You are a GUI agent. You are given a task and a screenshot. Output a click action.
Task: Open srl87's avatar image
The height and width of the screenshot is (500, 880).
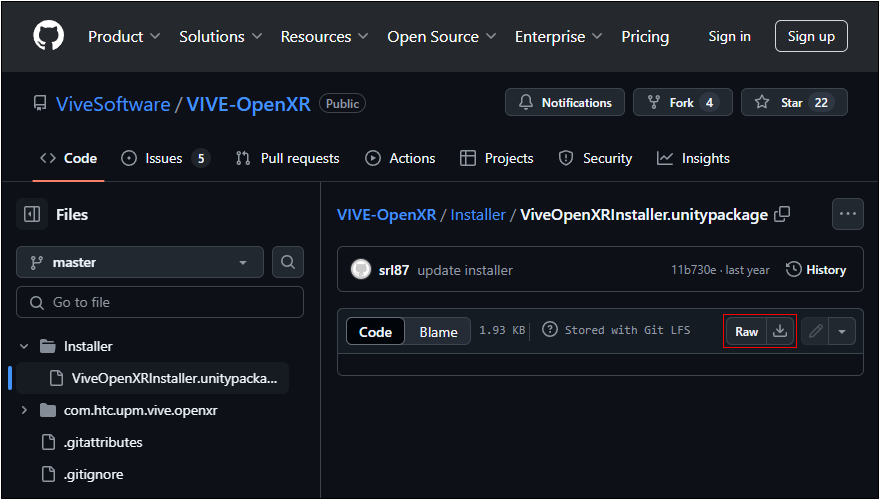[x=361, y=270]
